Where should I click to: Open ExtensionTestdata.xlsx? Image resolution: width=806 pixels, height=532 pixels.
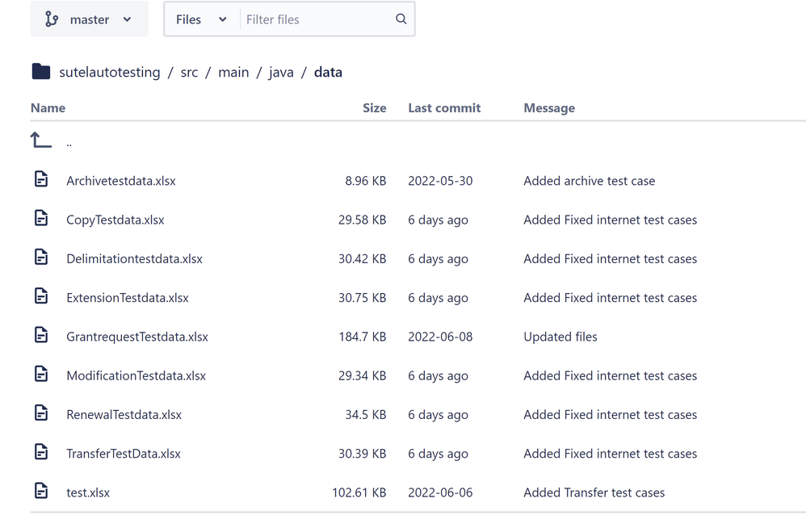[128, 298]
